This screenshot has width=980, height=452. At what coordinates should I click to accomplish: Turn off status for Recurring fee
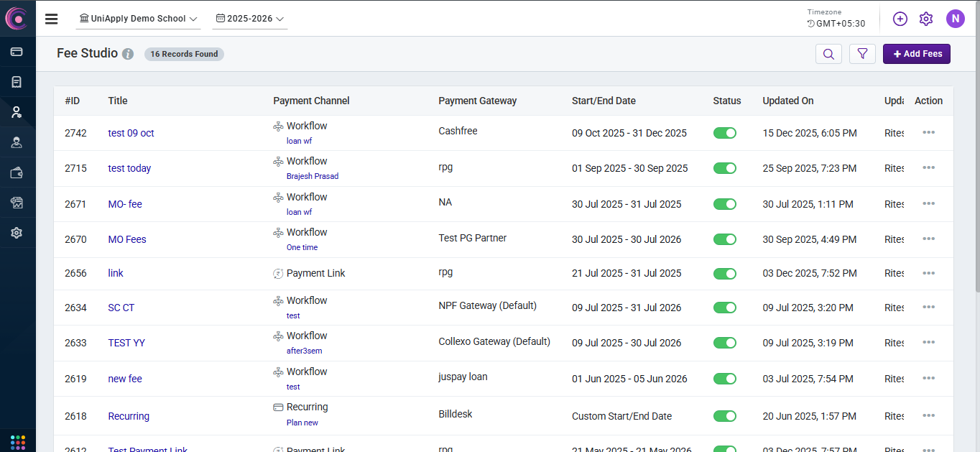[725, 416]
